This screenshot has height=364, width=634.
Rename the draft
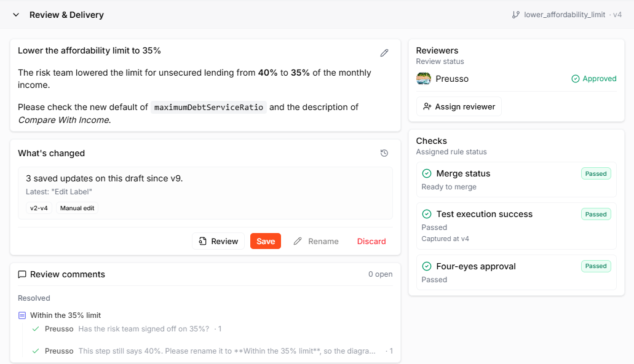[x=316, y=242]
